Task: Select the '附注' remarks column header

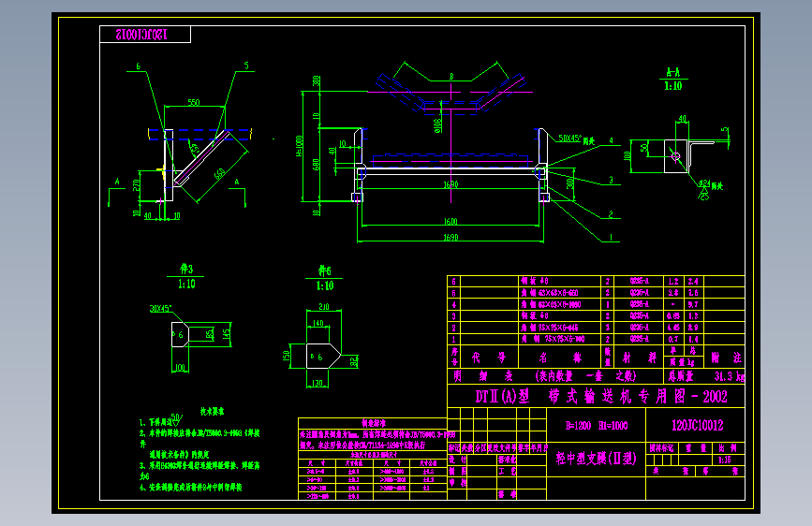Action: pos(726,358)
